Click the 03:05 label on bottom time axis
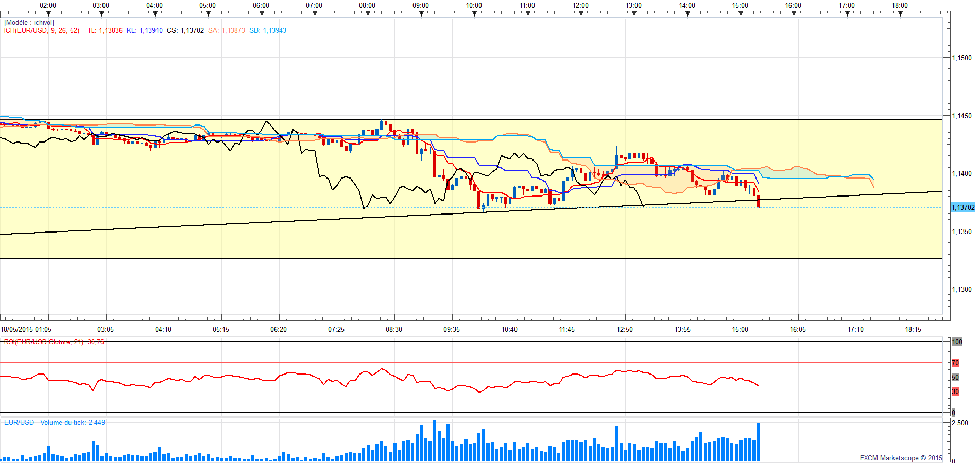 (x=106, y=330)
